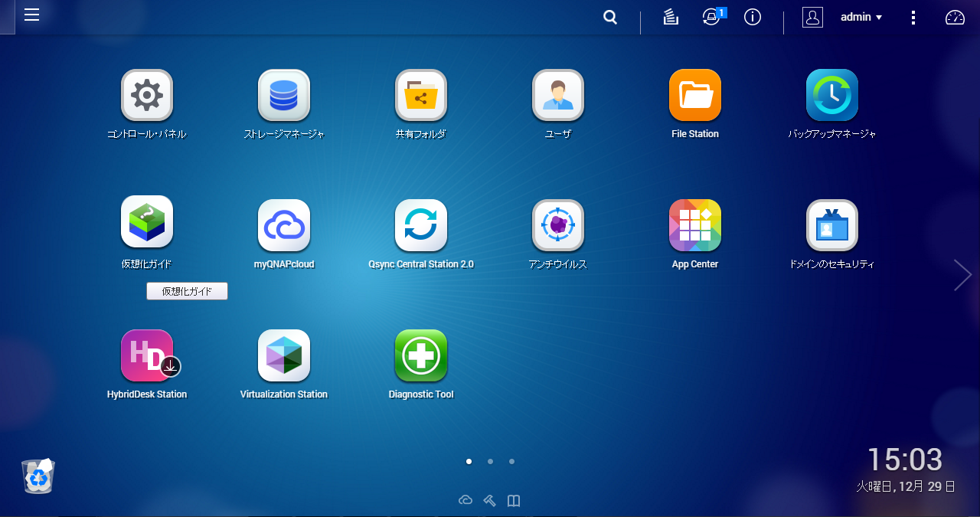The height and width of the screenshot is (517, 980).
Task: Open the ユーザ app icon
Action: 558,95
